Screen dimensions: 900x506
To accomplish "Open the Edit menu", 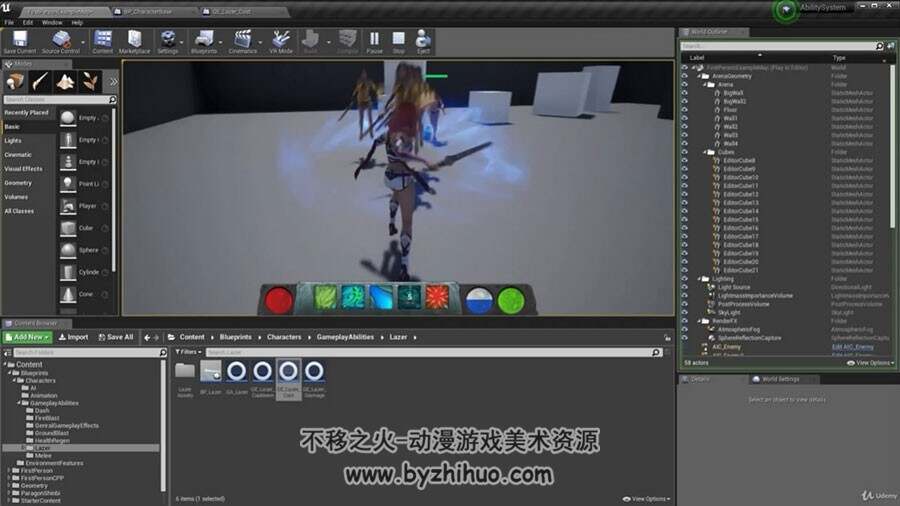I will click(28, 22).
